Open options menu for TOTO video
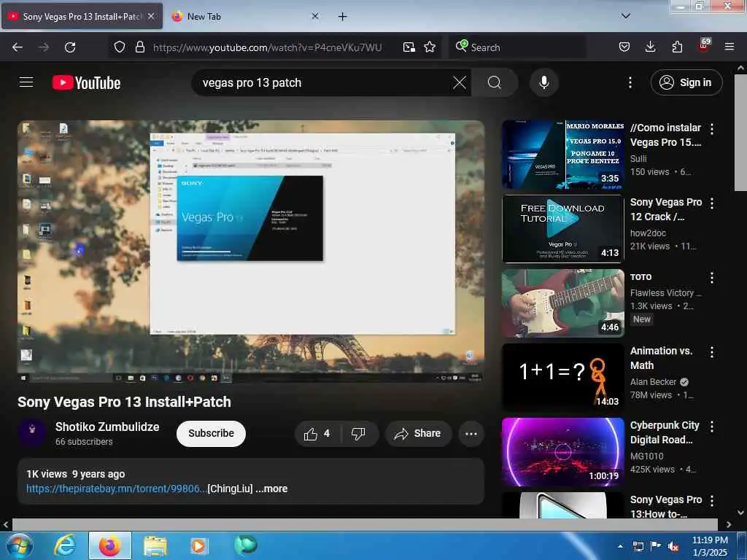The image size is (747, 560). 712,278
